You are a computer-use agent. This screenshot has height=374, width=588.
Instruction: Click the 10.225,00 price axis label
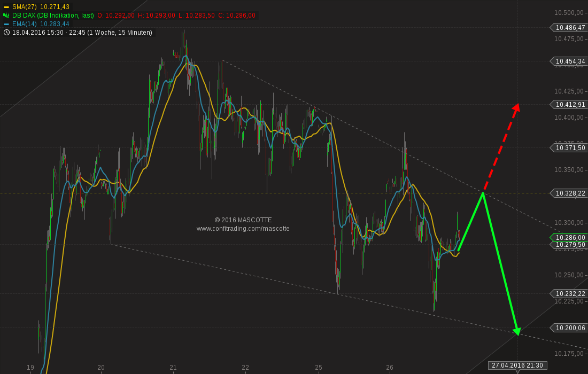pos(569,301)
